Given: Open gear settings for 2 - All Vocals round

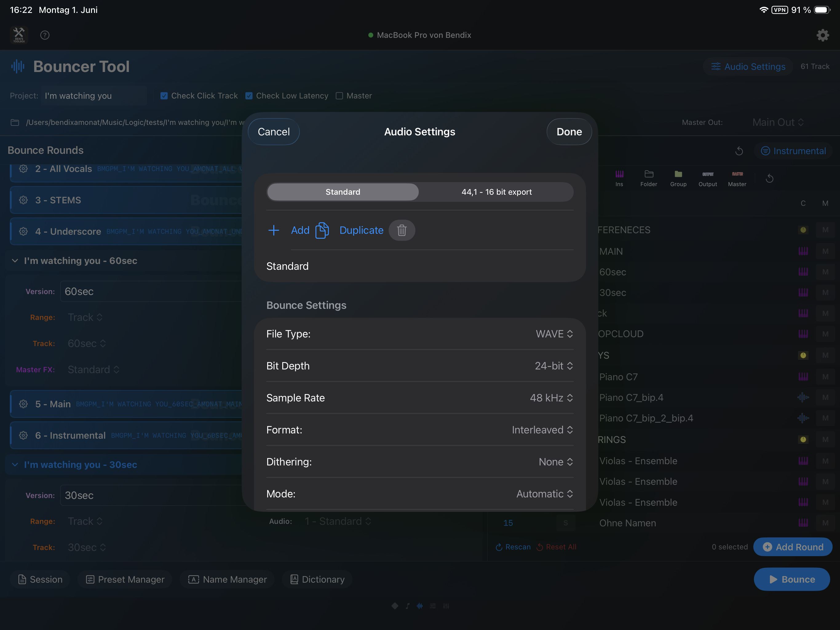Looking at the screenshot, I should pos(24,169).
